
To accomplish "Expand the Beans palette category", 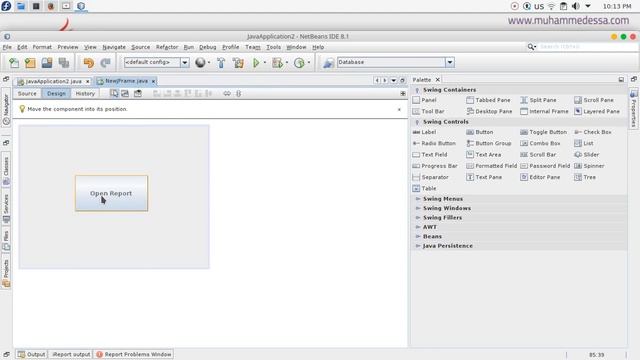I will click(x=418, y=236).
